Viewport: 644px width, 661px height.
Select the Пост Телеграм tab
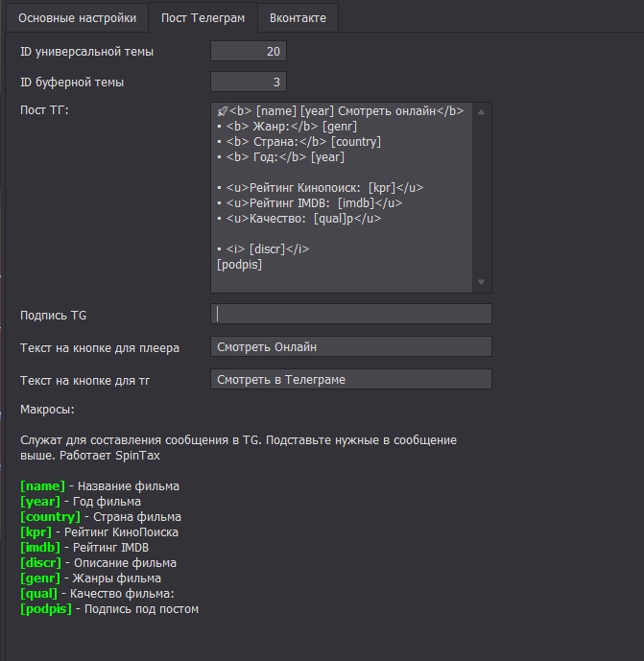click(203, 17)
